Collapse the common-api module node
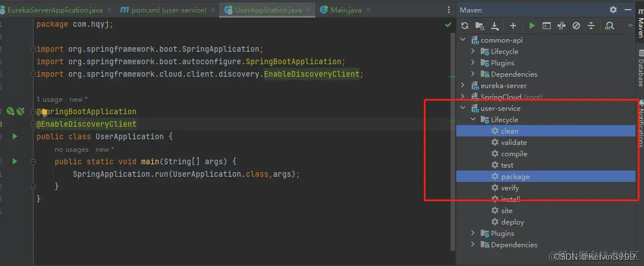 coord(463,40)
